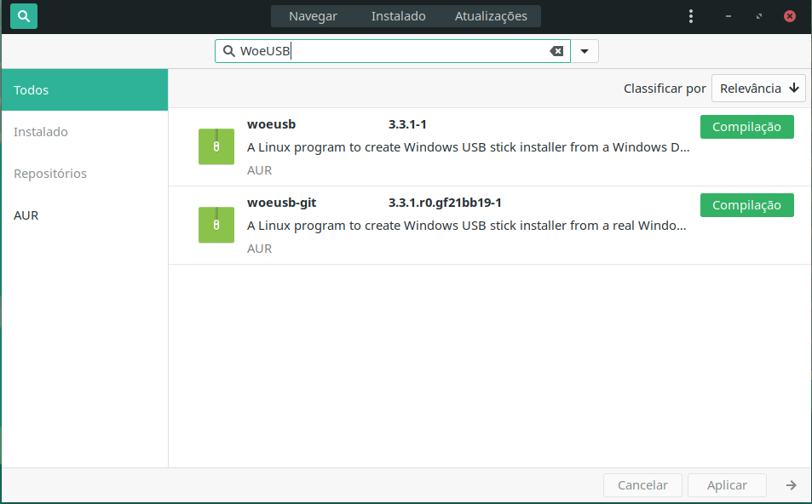The image size is (812, 504).
Task: Click the Aplicar button
Action: [x=727, y=485]
